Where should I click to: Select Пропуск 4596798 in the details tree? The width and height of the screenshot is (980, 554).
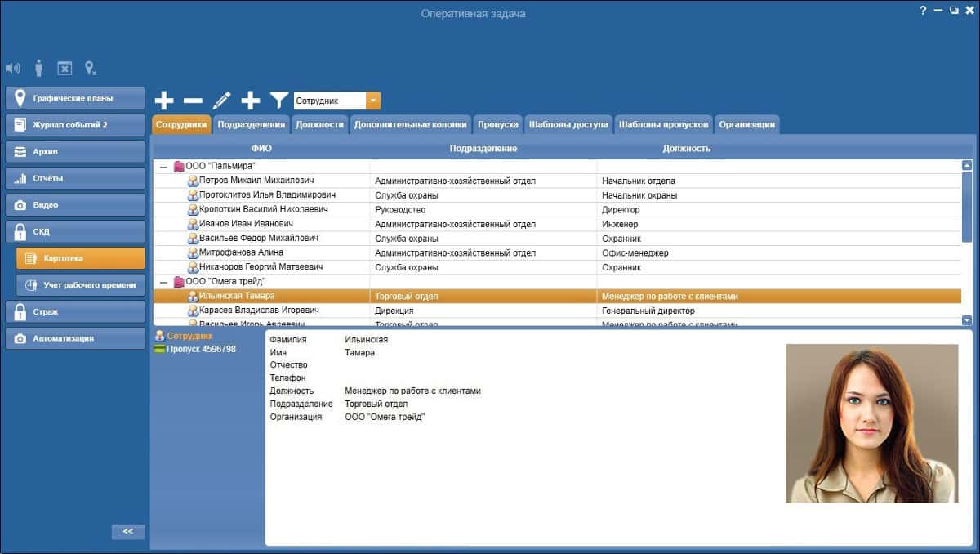pyautogui.click(x=194, y=349)
